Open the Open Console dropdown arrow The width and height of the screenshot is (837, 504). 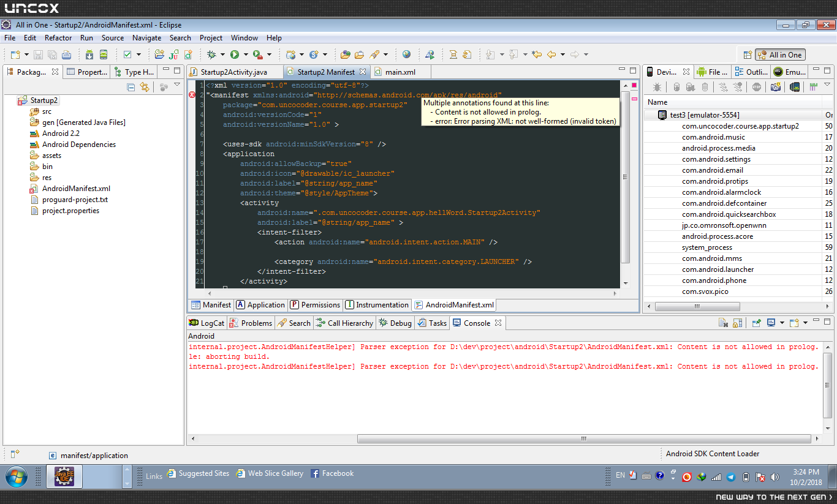click(805, 323)
